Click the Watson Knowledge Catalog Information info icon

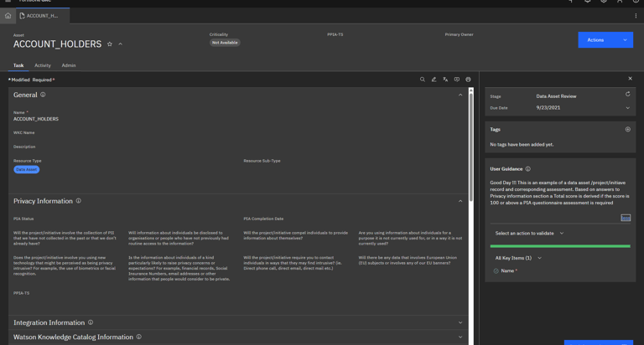(139, 337)
